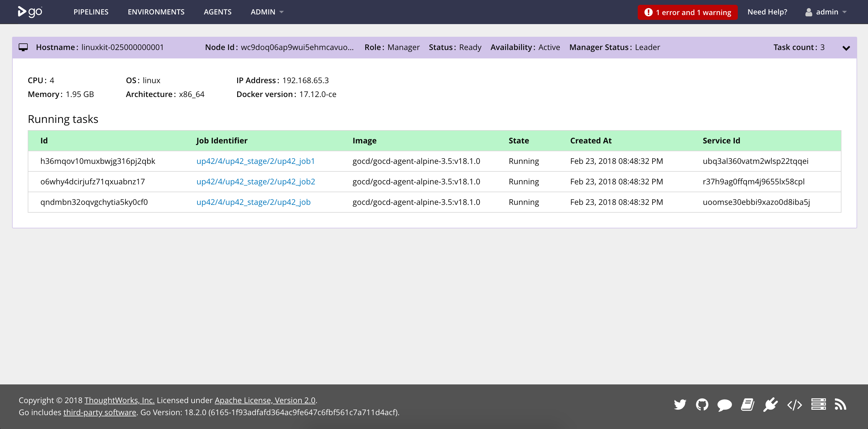Click the GoCD logo icon
The image size is (868, 429).
[x=30, y=11]
